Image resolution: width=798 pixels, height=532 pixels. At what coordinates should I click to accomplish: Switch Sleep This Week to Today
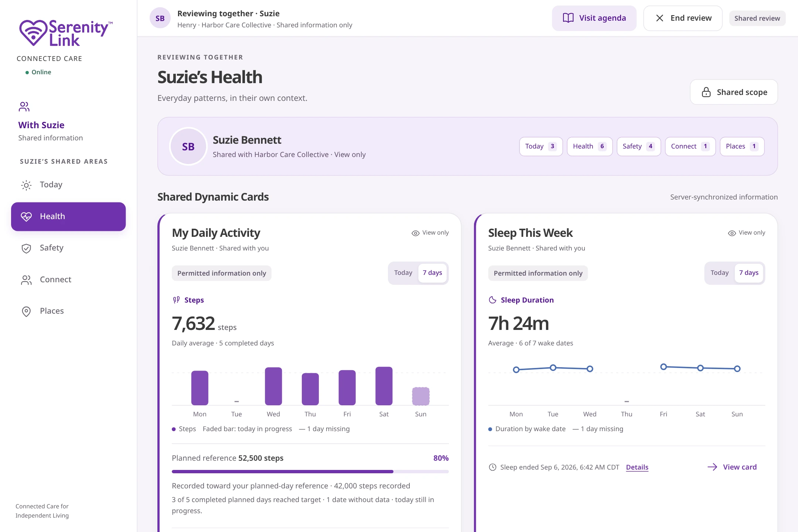click(x=720, y=273)
